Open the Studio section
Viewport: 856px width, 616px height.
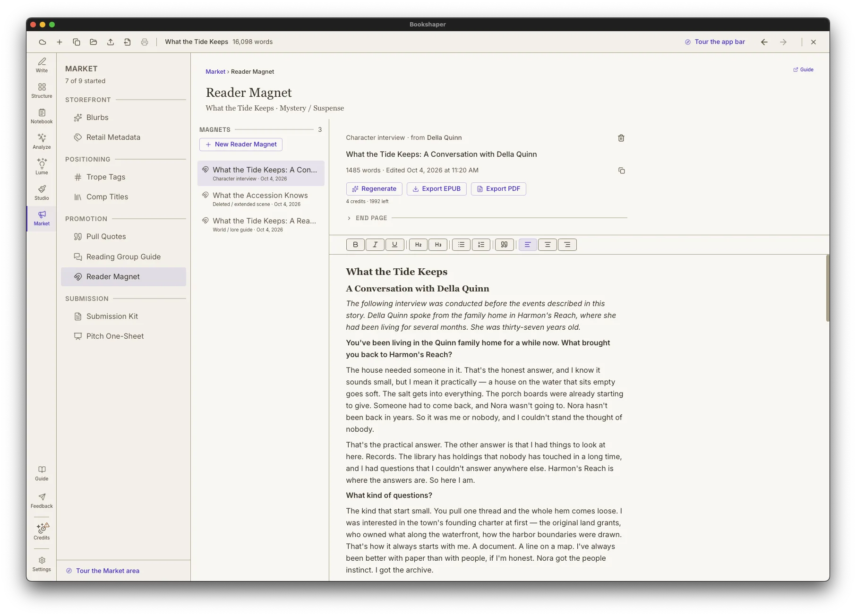click(x=42, y=193)
